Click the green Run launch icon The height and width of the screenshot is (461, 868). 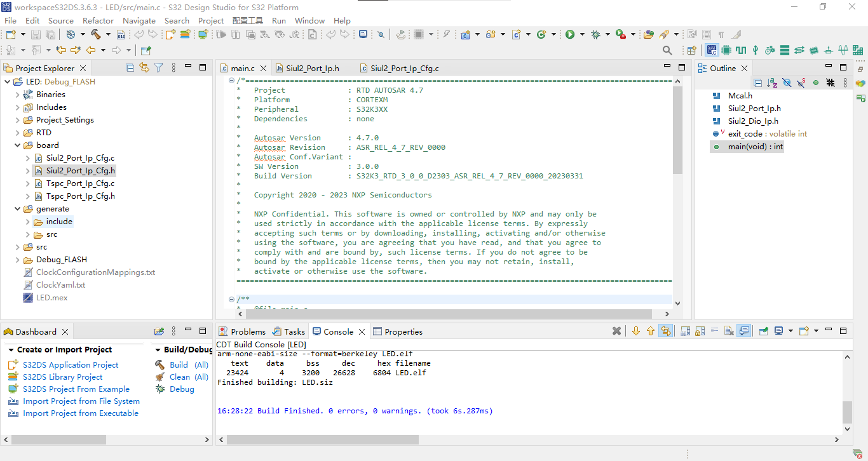click(570, 34)
